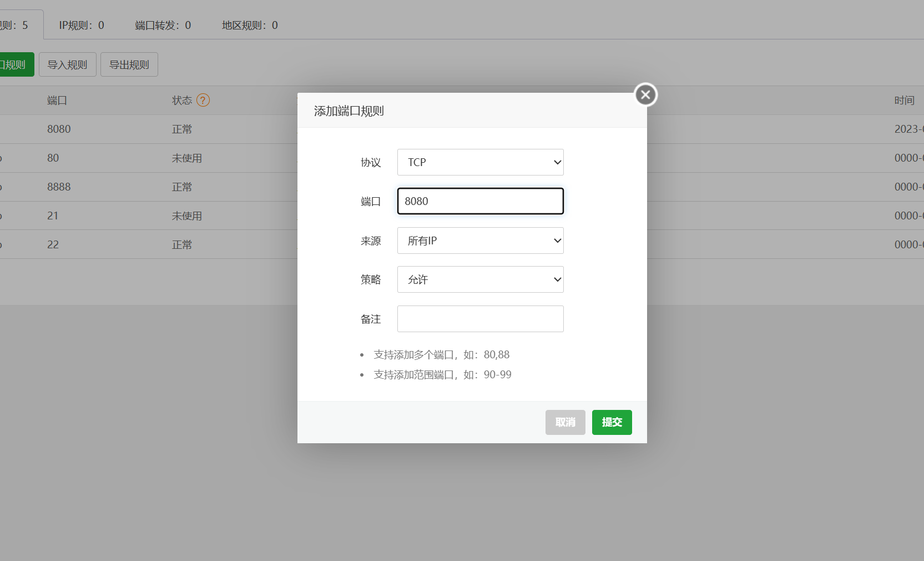The height and width of the screenshot is (561, 924).
Task: Open the protocol TCP dropdown
Action: pos(481,162)
